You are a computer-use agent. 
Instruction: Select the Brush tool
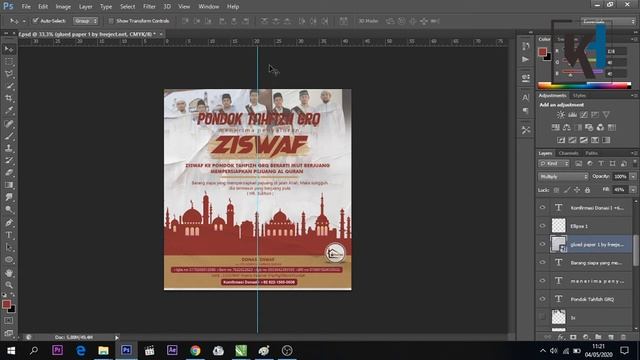click(9, 136)
